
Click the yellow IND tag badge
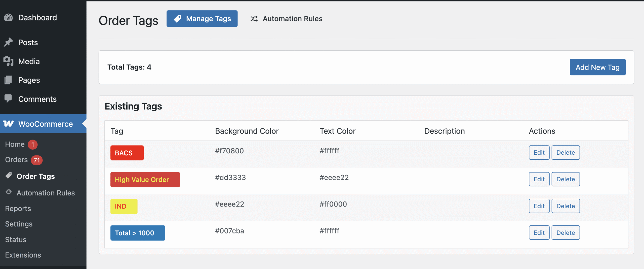(124, 206)
